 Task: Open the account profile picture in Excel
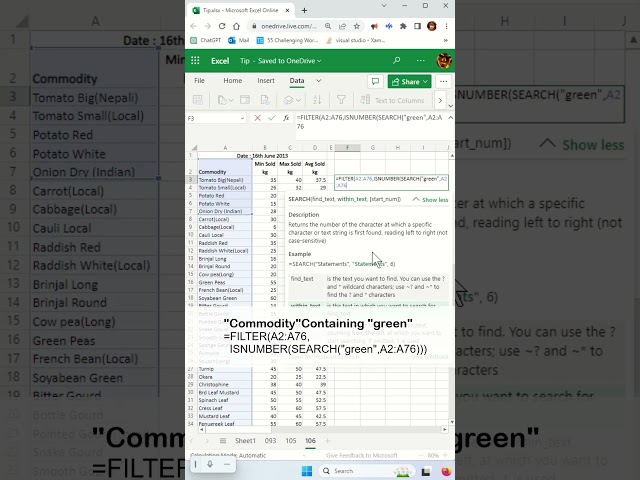pos(444,60)
